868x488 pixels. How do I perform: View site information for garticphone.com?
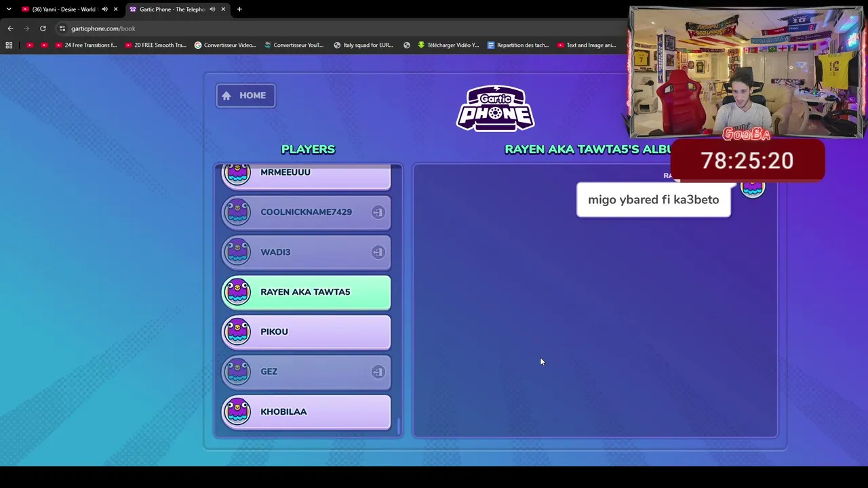tap(62, 28)
